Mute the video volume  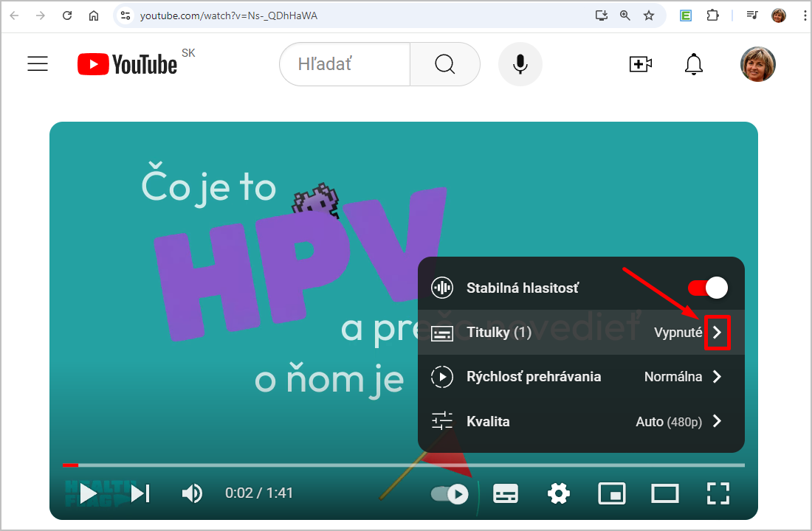(x=192, y=493)
